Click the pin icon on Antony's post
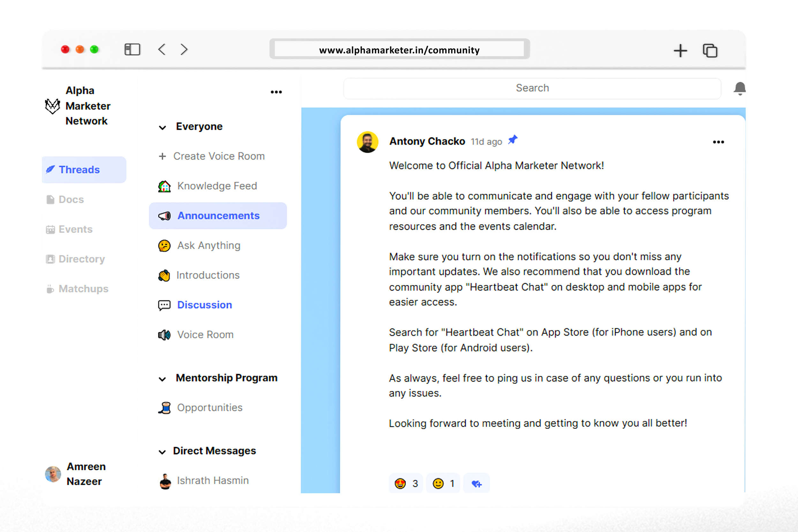Image resolution: width=798 pixels, height=532 pixels. (512, 140)
